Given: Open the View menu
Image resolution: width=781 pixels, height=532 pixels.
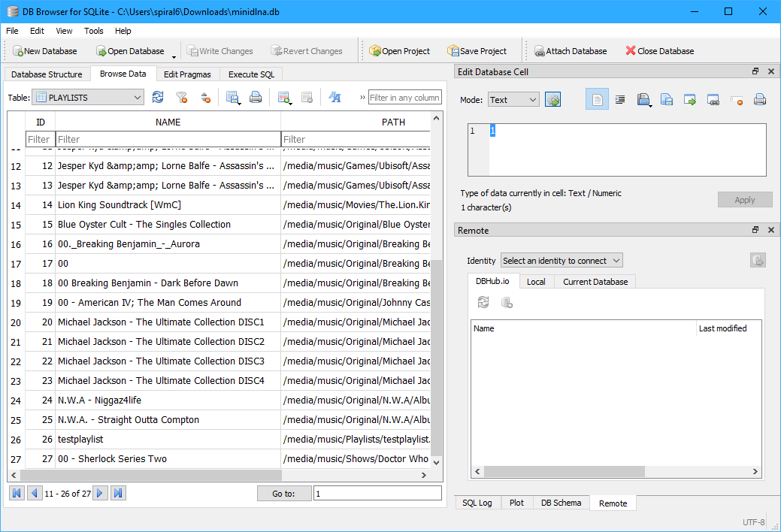Looking at the screenshot, I should click(x=64, y=30).
